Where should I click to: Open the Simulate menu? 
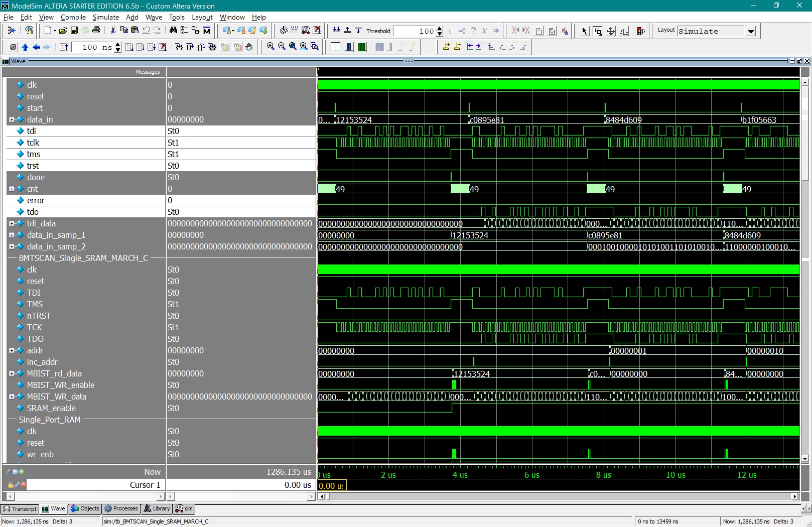coord(106,17)
